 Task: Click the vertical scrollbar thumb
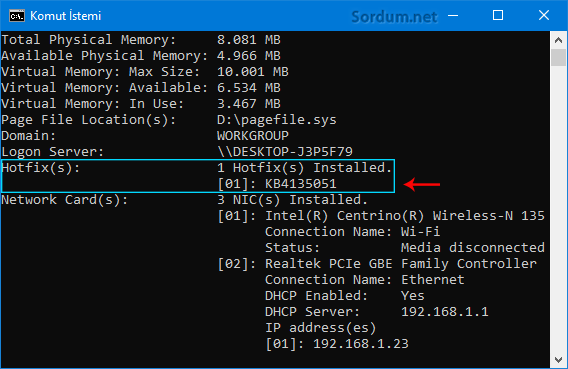pyautogui.click(x=558, y=57)
